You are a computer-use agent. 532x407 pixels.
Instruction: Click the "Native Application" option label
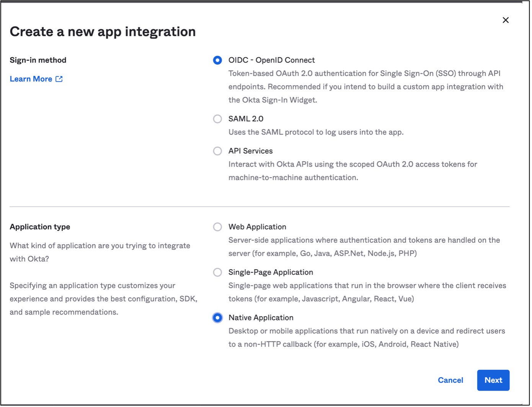point(261,318)
